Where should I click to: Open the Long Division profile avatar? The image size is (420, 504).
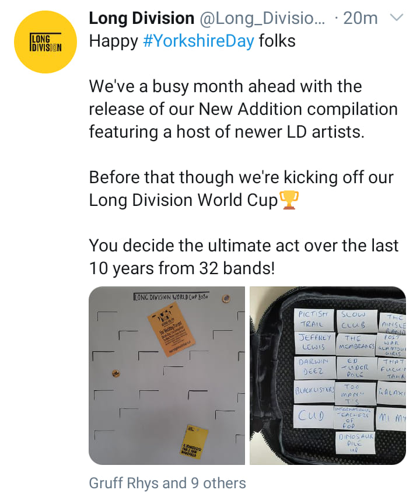[45, 42]
